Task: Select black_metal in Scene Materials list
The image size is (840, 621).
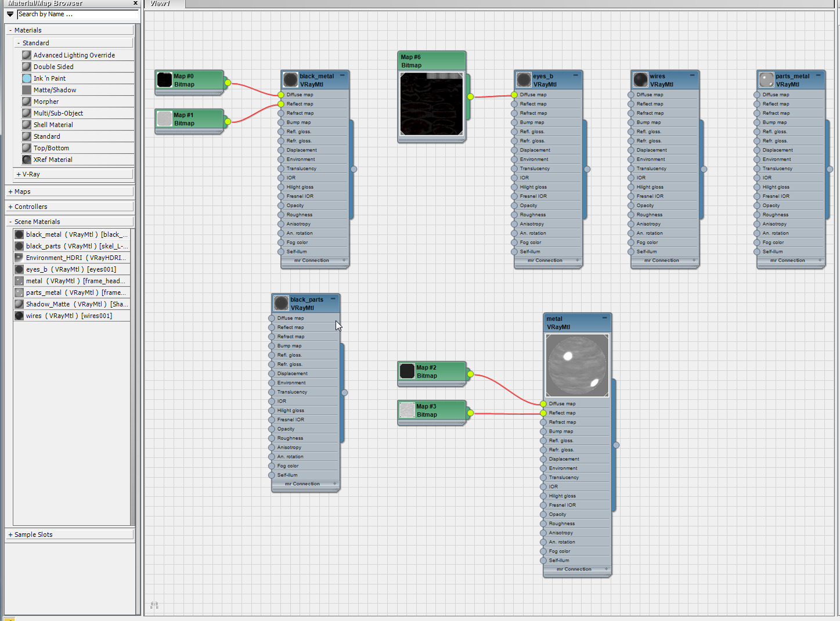Action: [71, 234]
